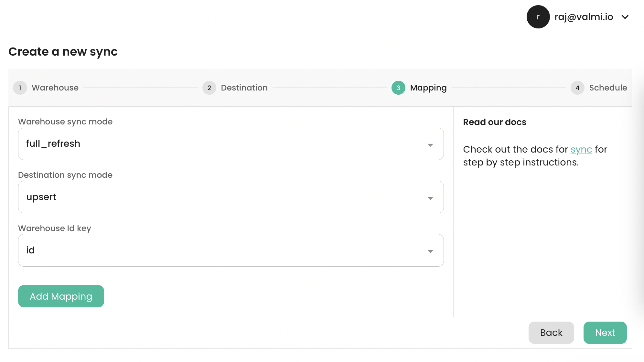Screen dimensions: 644x362
Task: Open the Warehouse Id key dropdown
Action: 231,250
